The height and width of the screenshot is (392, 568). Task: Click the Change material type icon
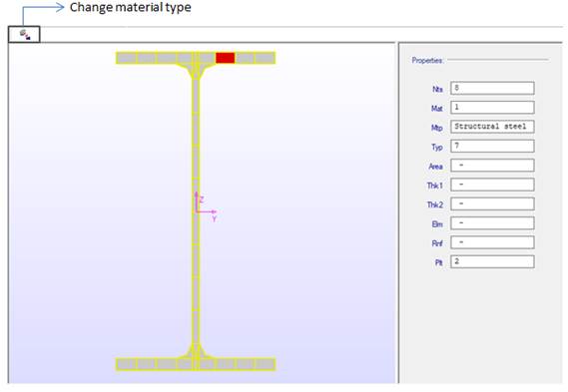[x=24, y=35]
